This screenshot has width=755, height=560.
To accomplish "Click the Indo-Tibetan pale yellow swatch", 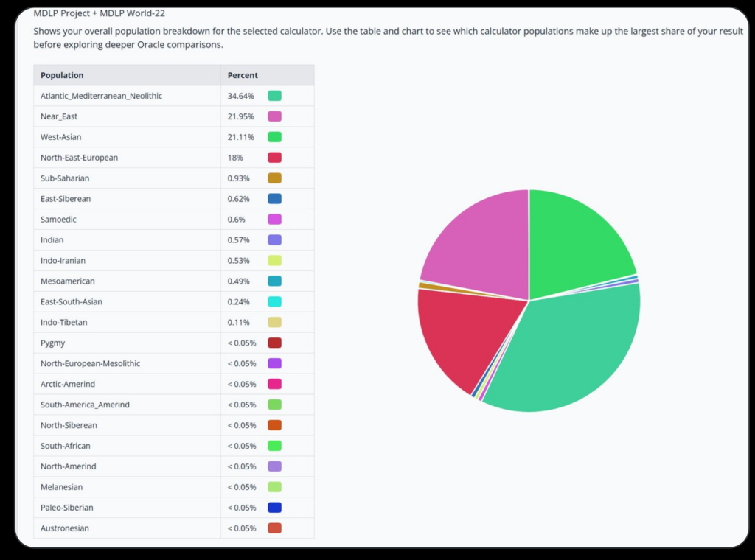I will coord(274,322).
